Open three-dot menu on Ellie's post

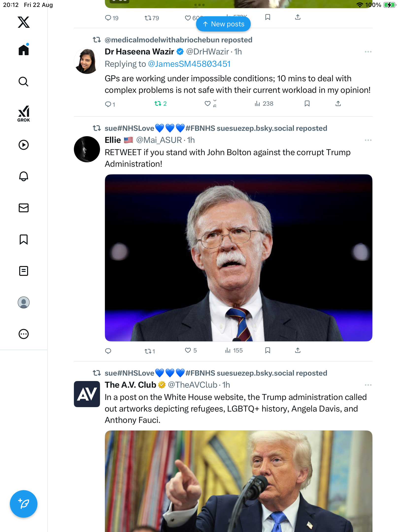click(368, 140)
